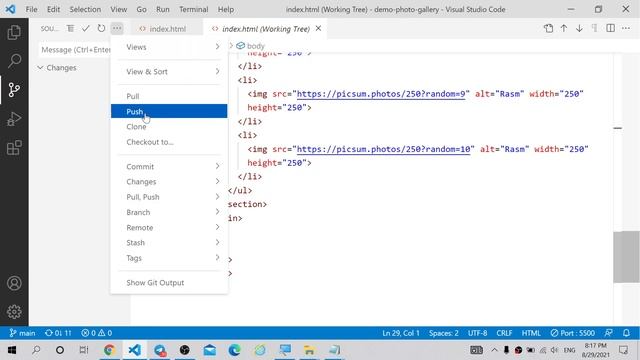Select Push in the Source Control menu
640x360 pixels.
(x=169, y=111)
